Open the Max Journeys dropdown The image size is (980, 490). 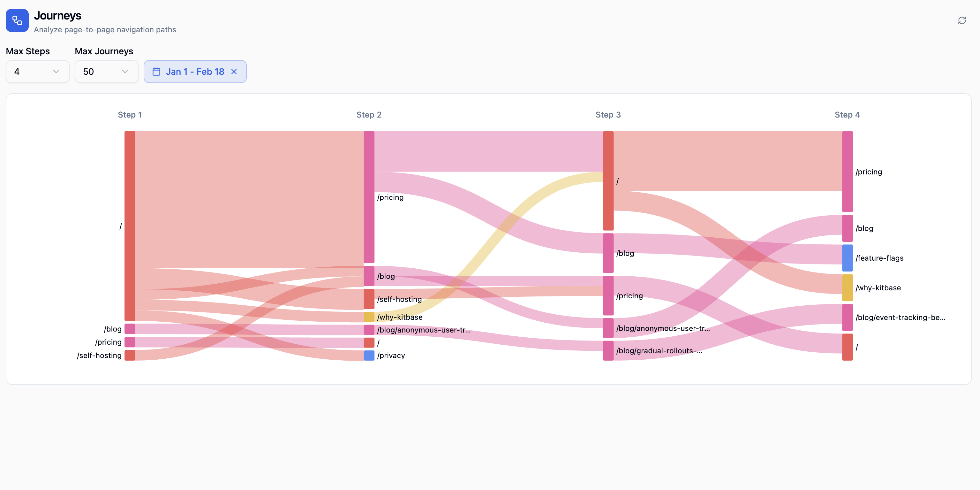[106, 71]
